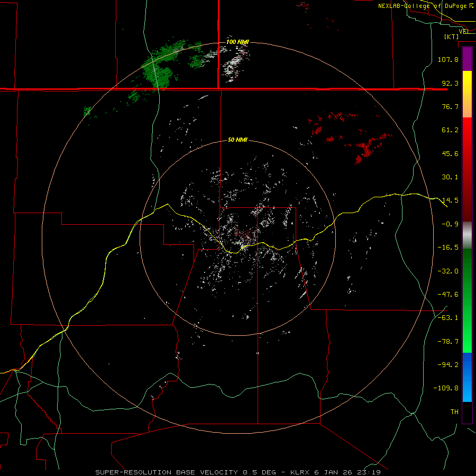Click the green segment of the velocity color bar
The height and width of the screenshot is (476, 476).
pos(467,300)
